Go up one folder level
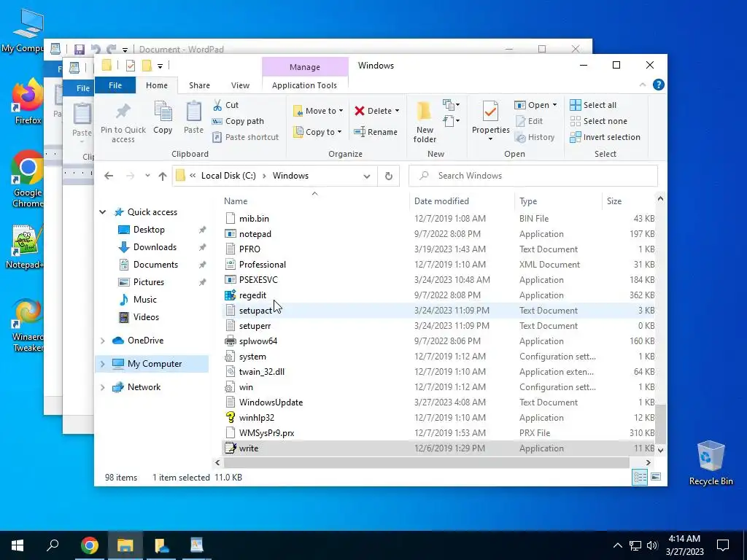 click(163, 176)
